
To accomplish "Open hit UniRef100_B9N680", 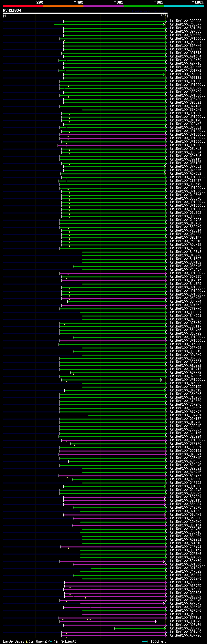I will pyautogui.click(x=186, y=35).
